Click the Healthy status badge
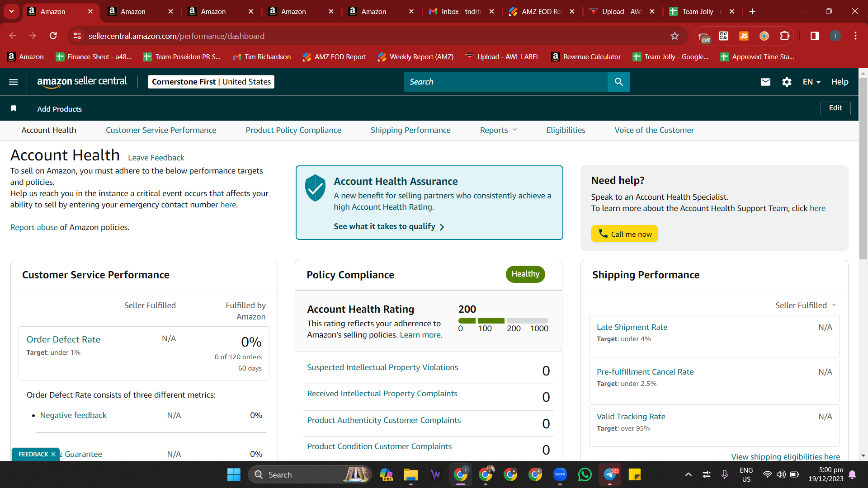The image size is (868, 488). [x=525, y=274]
